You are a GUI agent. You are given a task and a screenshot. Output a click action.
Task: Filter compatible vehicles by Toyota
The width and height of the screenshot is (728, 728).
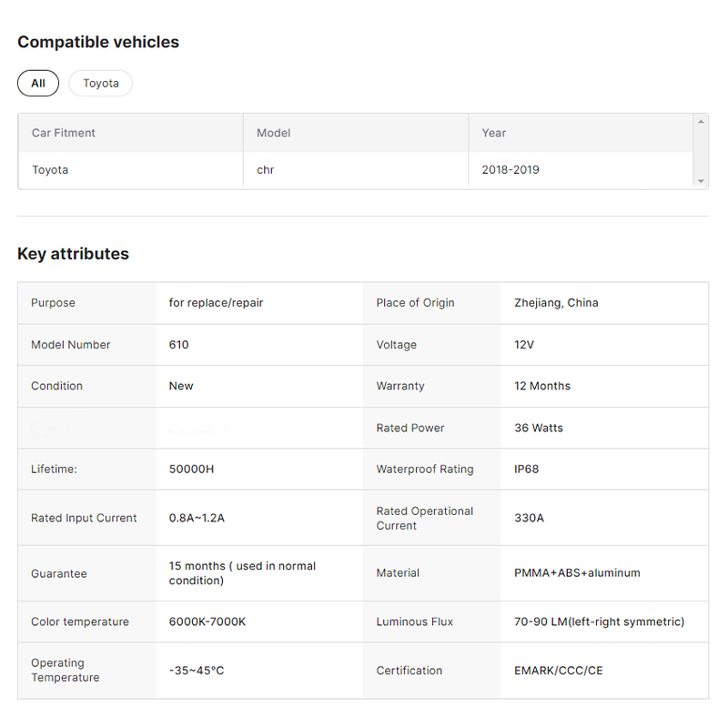(101, 83)
